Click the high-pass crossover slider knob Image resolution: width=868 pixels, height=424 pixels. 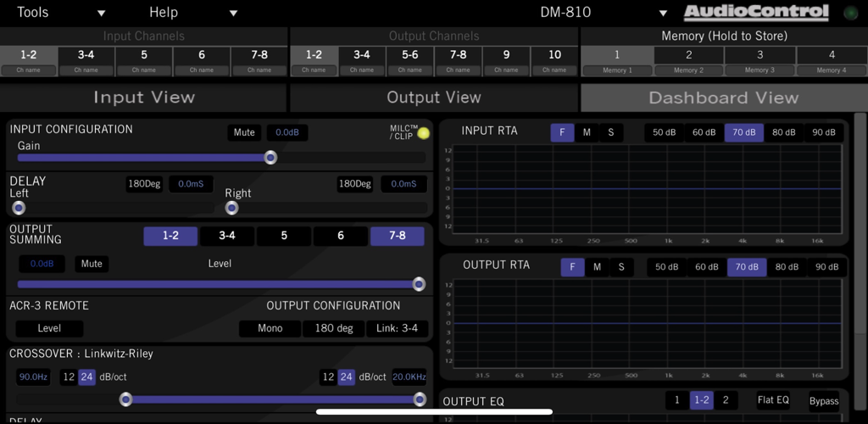click(x=126, y=399)
